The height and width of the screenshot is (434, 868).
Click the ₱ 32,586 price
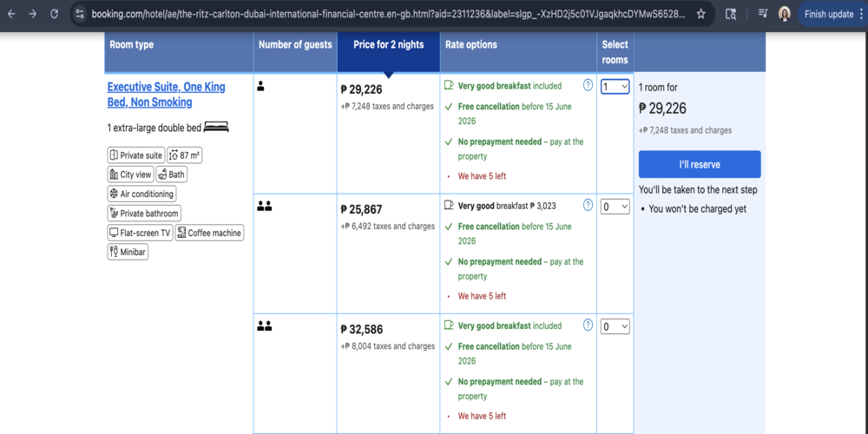(361, 330)
